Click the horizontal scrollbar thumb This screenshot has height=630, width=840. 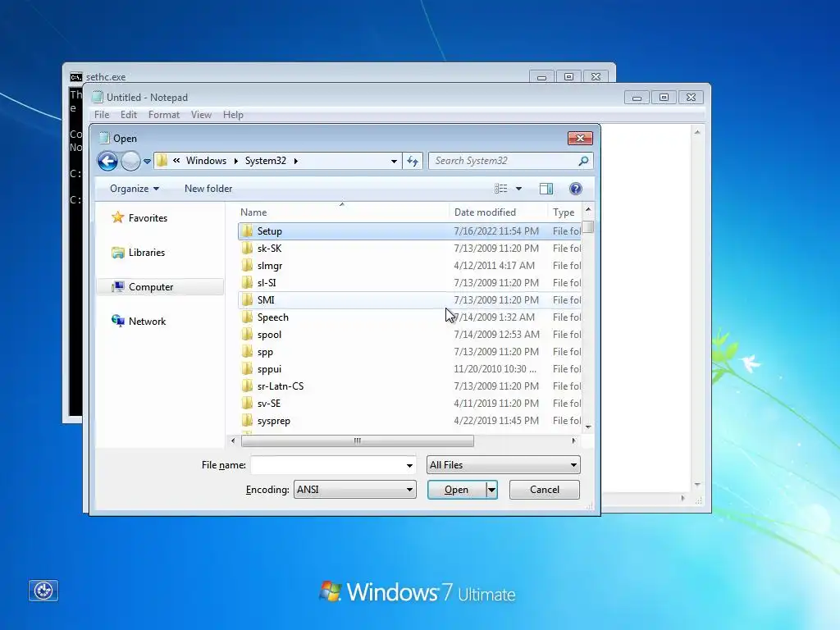click(358, 441)
